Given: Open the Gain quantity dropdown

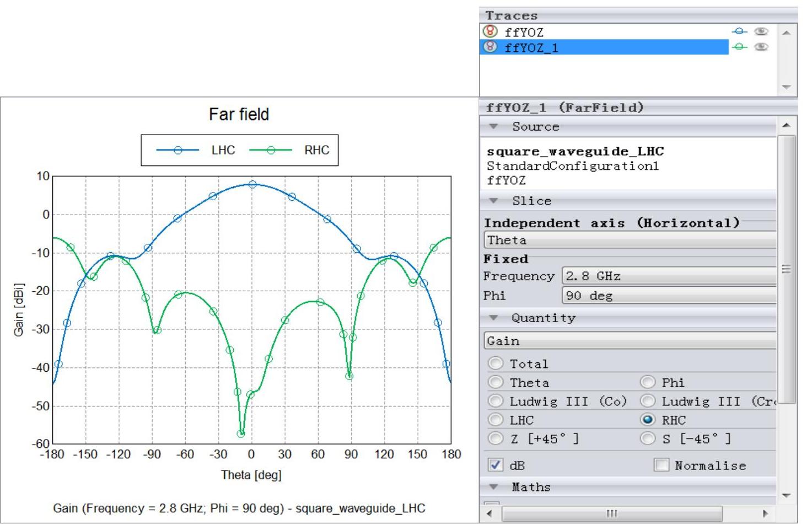Looking at the screenshot, I should 630,341.
